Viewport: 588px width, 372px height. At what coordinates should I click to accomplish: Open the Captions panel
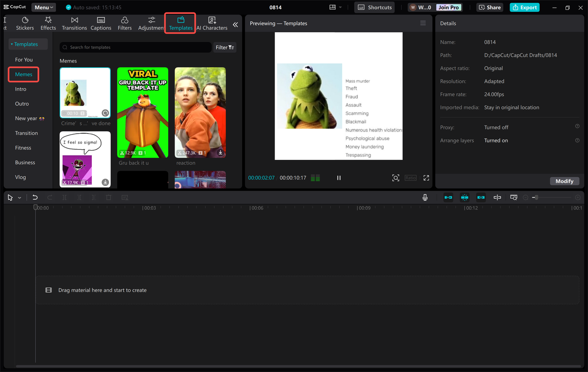pos(101,23)
